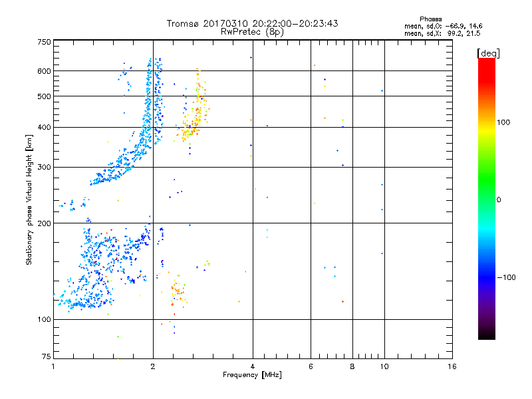Click the black bottom of the colorbar

pyautogui.click(x=487, y=336)
